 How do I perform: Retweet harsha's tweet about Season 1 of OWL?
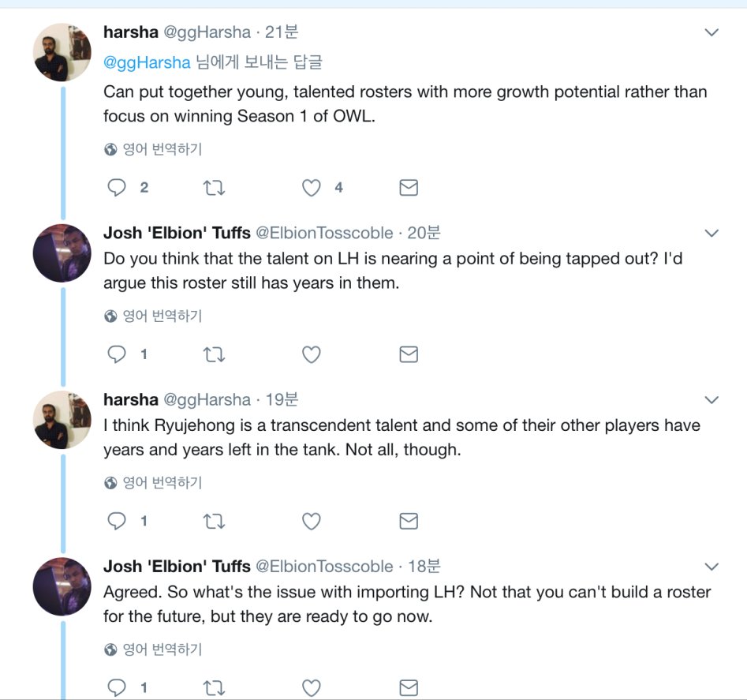(214, 188)
